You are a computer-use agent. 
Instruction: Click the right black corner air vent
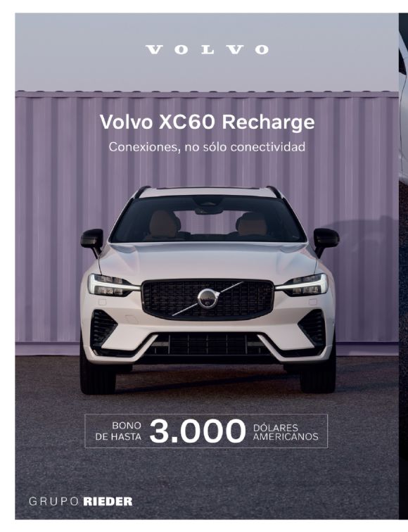[312, 328]
